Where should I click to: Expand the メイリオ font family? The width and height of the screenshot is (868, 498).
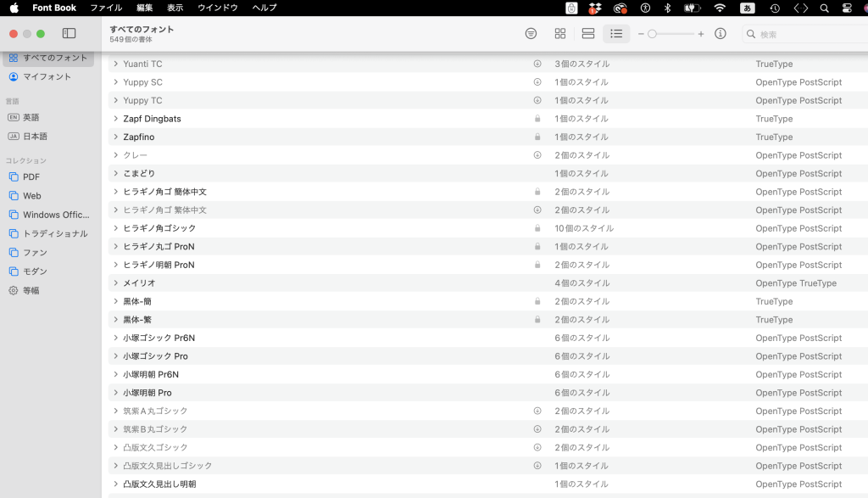tap(116, 283)
